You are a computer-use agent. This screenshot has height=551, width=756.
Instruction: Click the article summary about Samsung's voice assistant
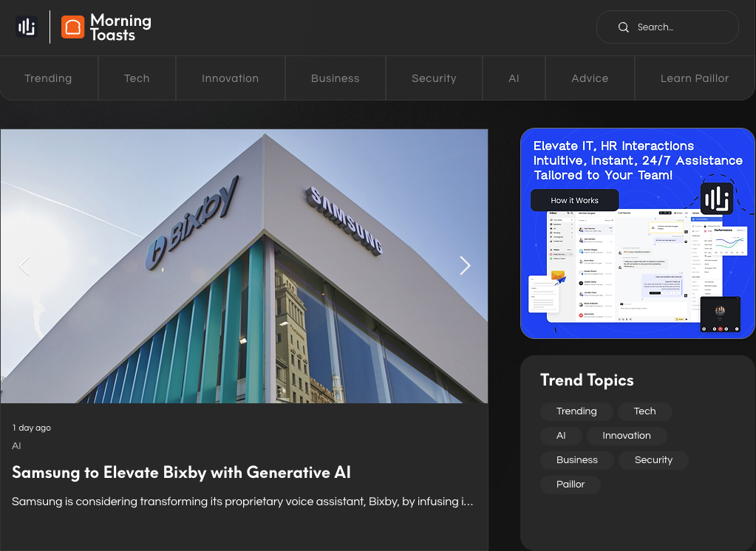(x=242, y=502)
